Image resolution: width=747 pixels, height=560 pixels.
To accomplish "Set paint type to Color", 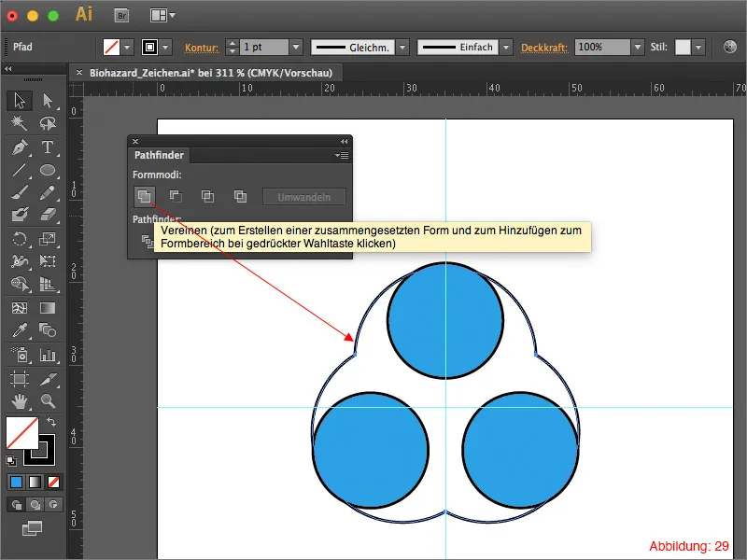I will (x=16, y=483).
